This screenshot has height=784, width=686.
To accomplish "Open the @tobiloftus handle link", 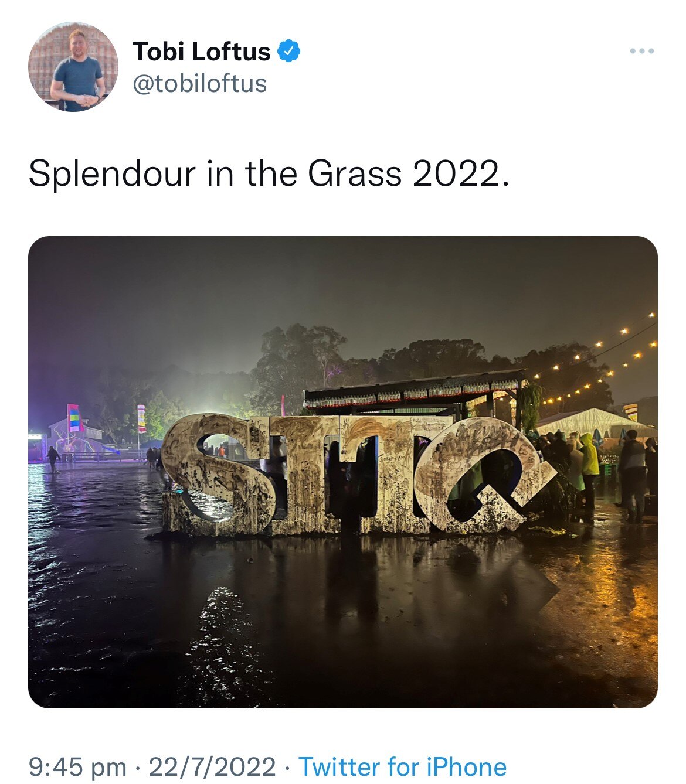I will [x=200, y=84].
